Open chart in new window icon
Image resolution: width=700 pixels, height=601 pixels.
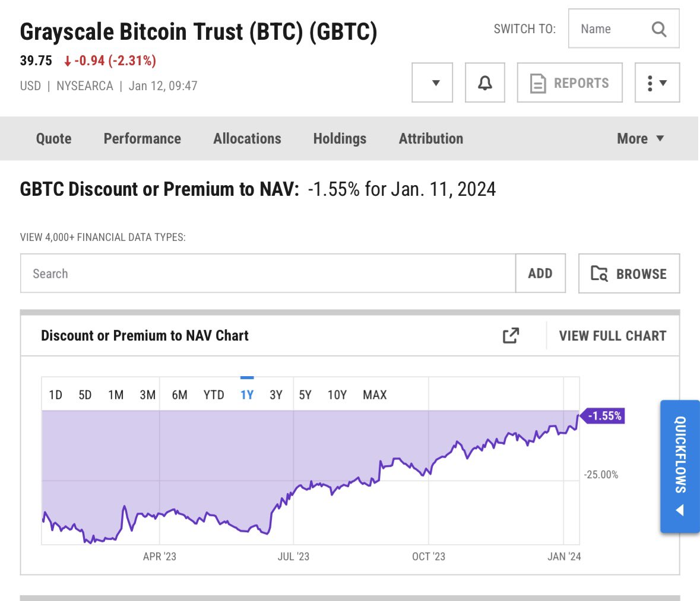[x=511, y=336]
